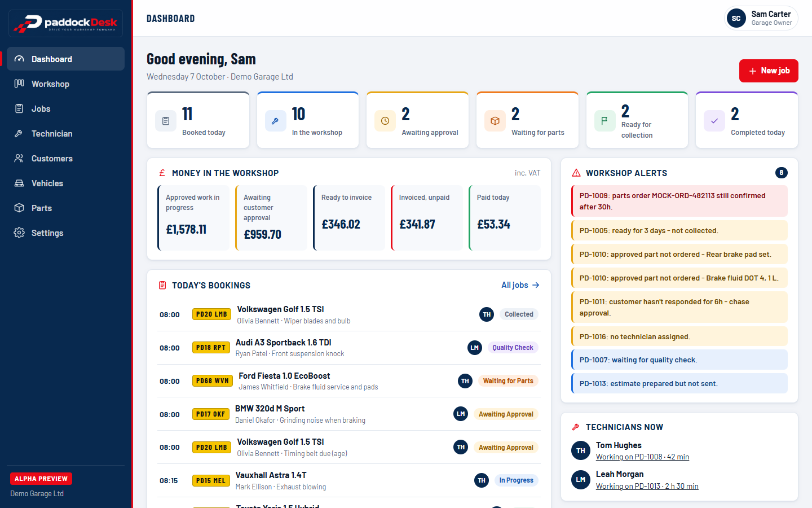Image resolution: width=812 pixels, height=508 pixels.
Task: Open the Workshop page from sidebar
Action: click(x=65, y=84)
